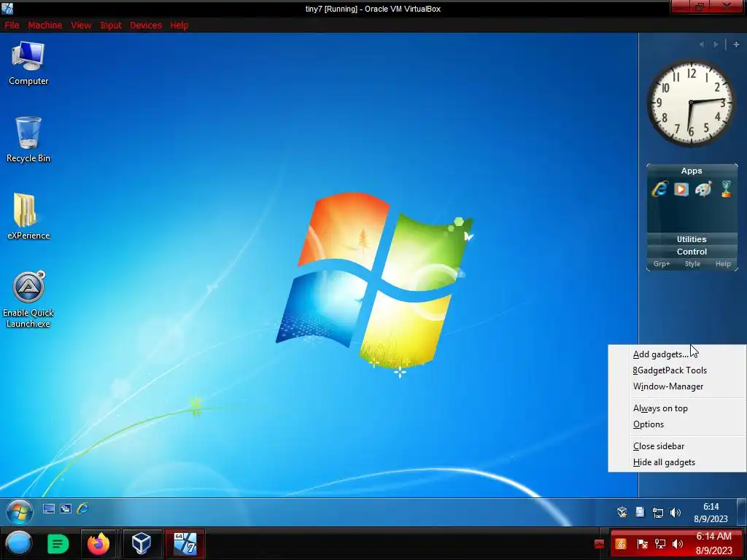
Task: Open VirtualBox Manager on host taskbar
Action: pos(141,543)
